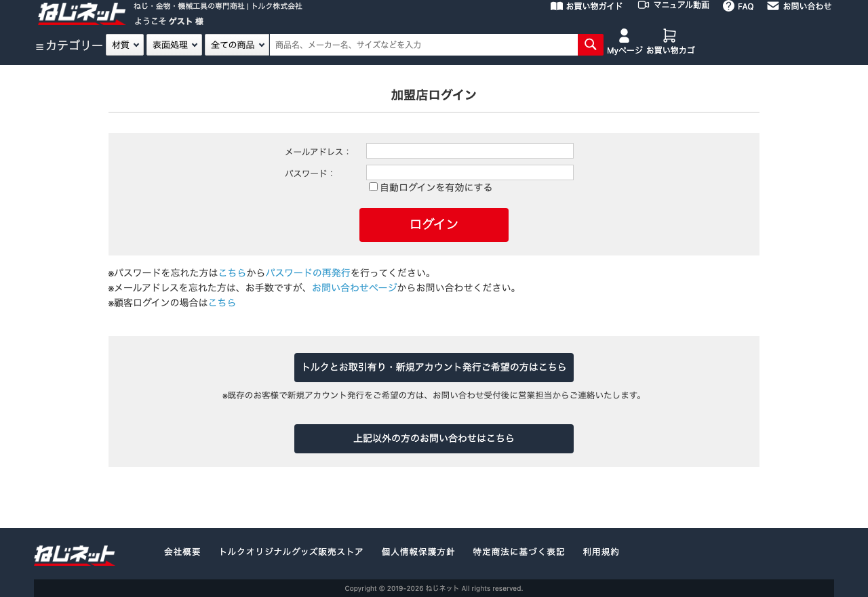
Task: Open the 材質 dropdown
Action: coord(124,43)
